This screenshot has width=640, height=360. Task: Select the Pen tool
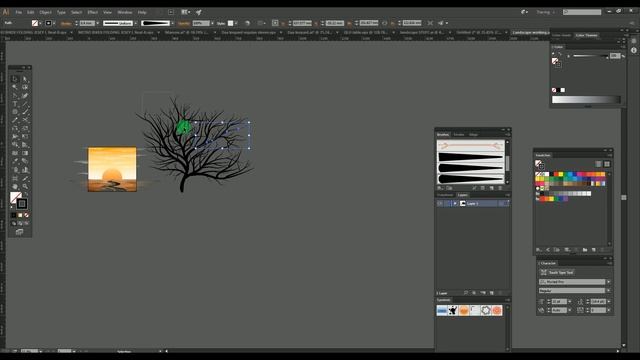click(15, 96)
